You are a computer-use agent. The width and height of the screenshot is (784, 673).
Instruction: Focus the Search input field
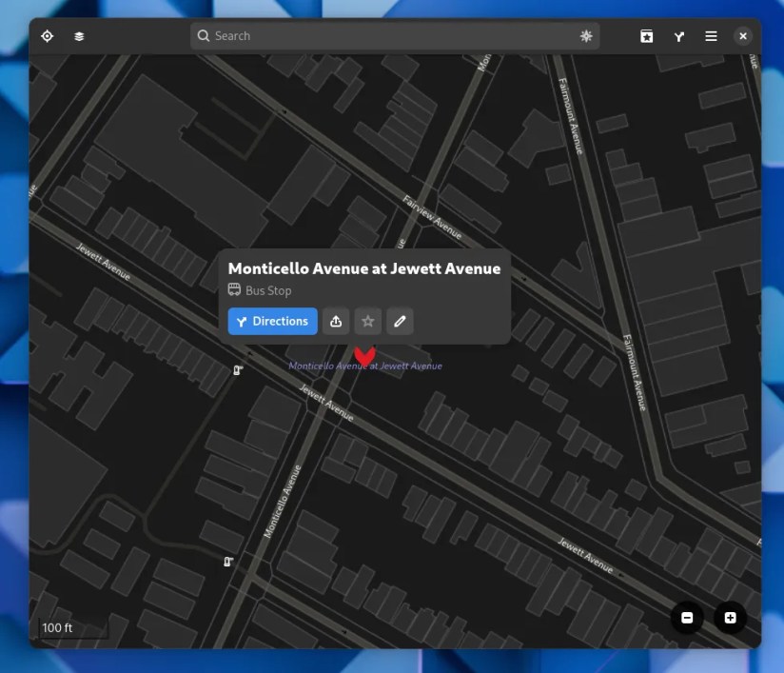coord(395,36)
